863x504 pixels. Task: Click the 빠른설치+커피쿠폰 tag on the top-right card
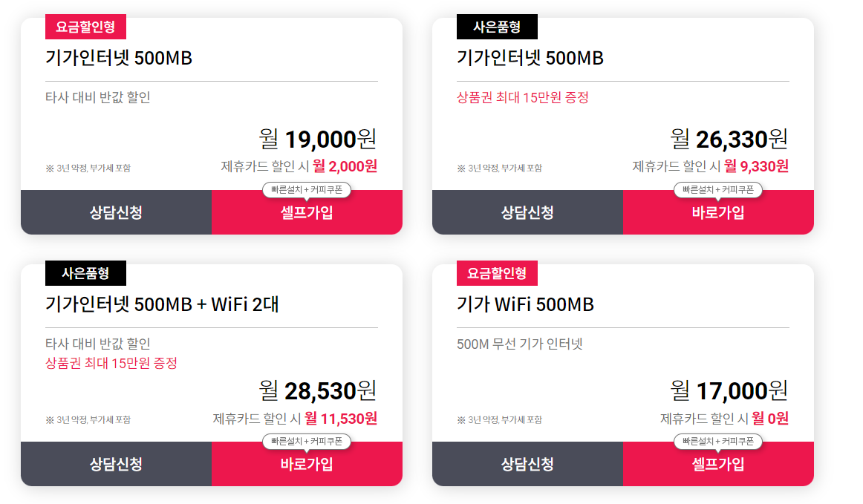point(719,190)
